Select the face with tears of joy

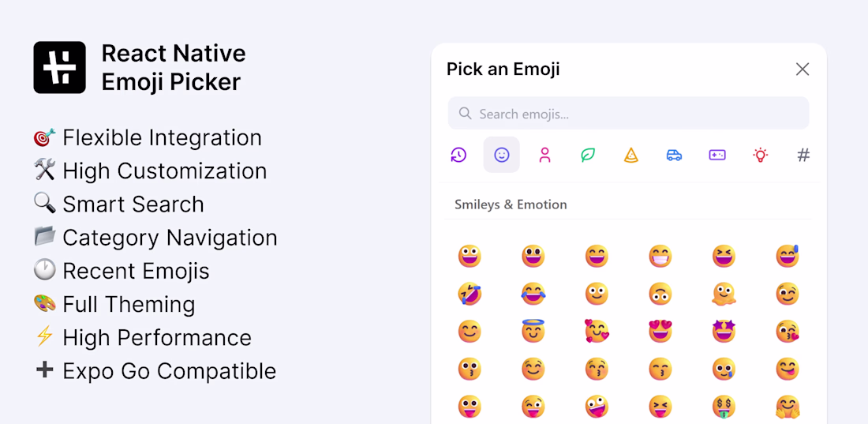pyautogui.click(x=533, y=294)
